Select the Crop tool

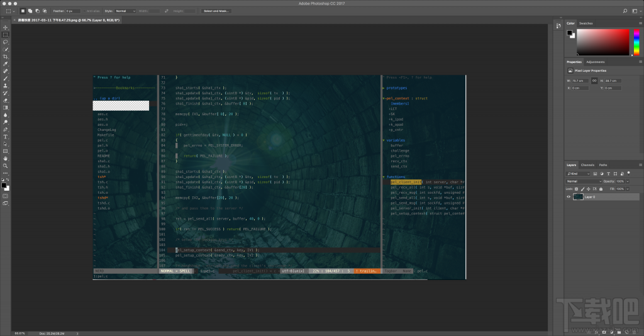tap(5, 57)
